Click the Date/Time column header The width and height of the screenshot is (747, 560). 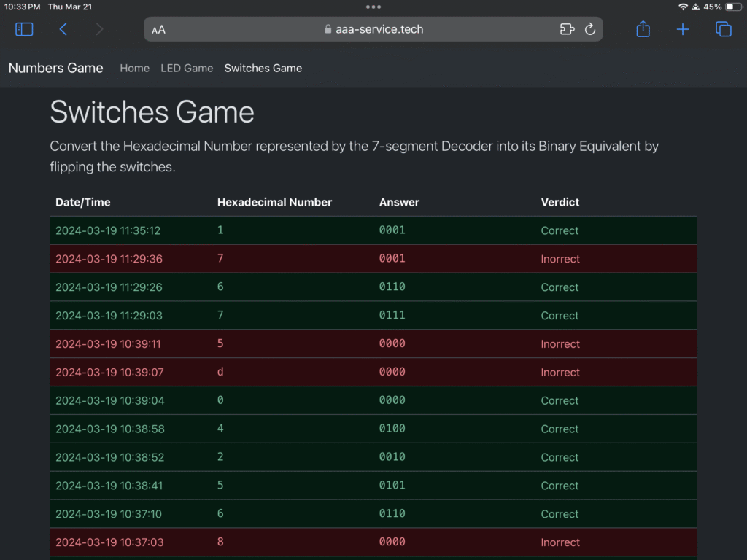(x=83, y=202)
